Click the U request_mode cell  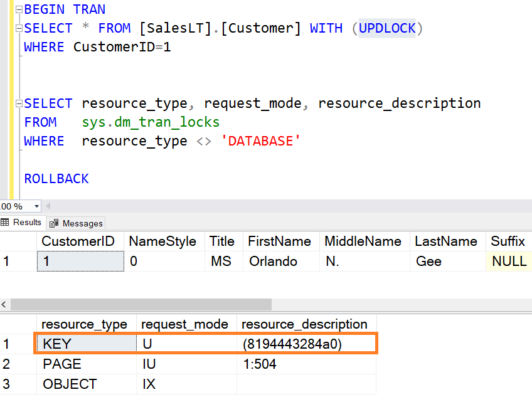[186, 344]
